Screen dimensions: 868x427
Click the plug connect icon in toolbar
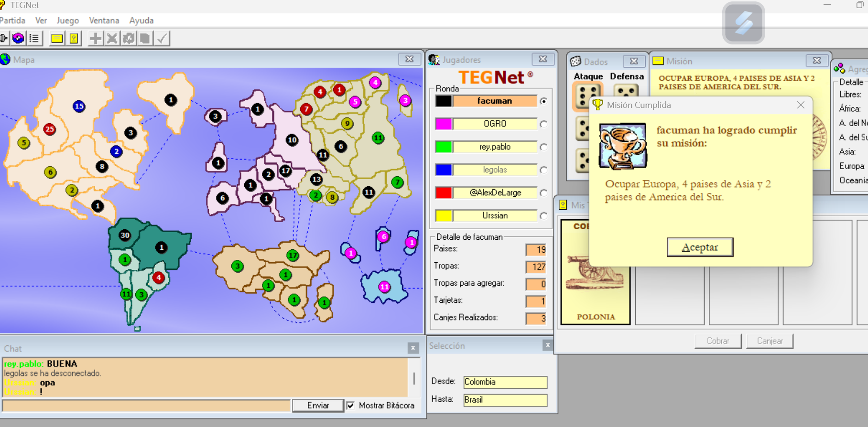point(4,38)
